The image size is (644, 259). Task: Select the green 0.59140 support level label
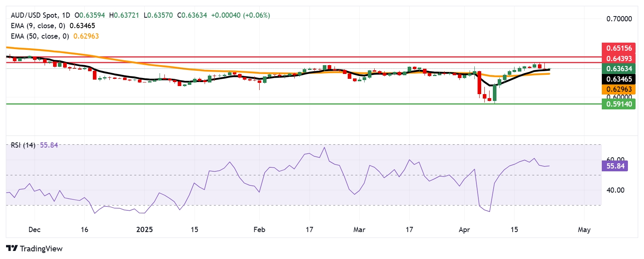(x=618, y=104)
